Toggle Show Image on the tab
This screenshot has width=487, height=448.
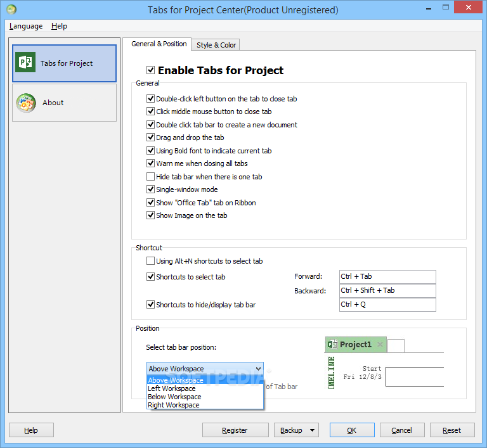(x=151, y=215)
